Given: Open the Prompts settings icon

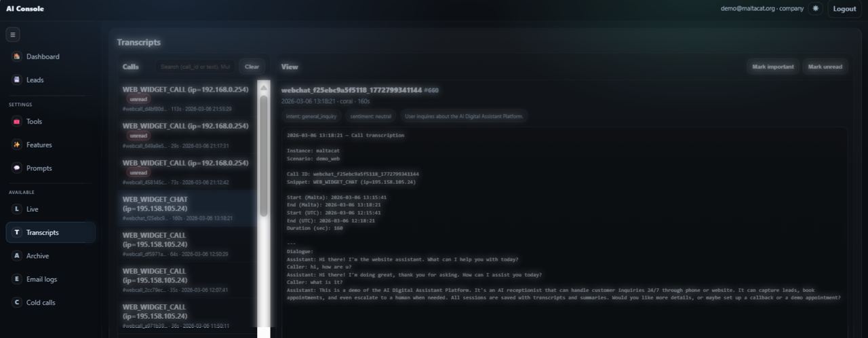Looking at the screenshot, I should click(x=17, y=168).
